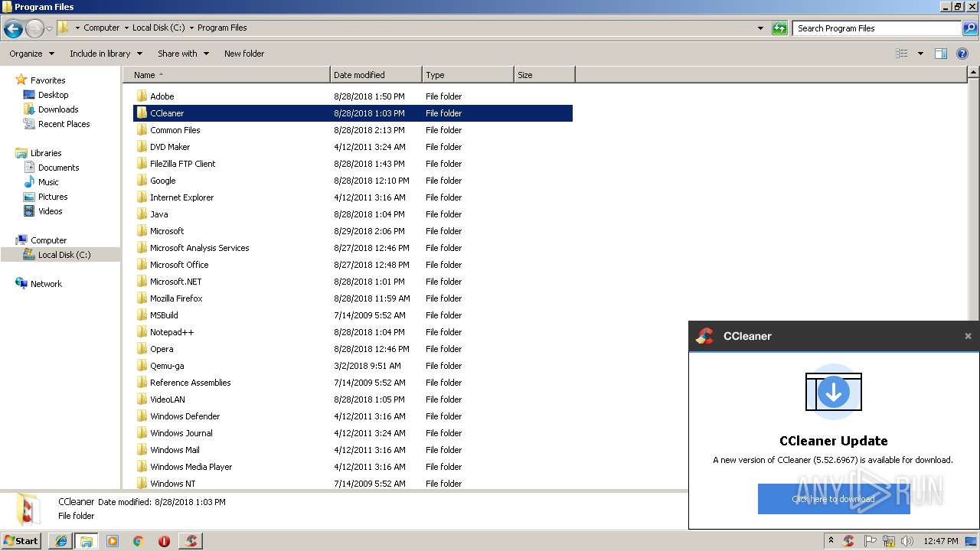Select the CCleaner folder row

(x=353, y=113)
